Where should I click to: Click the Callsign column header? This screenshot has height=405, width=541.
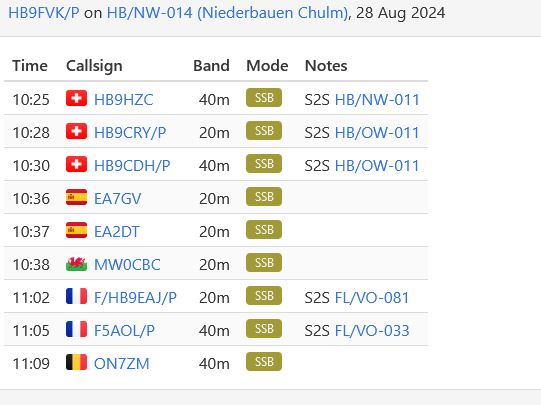(x=94, y=66)
